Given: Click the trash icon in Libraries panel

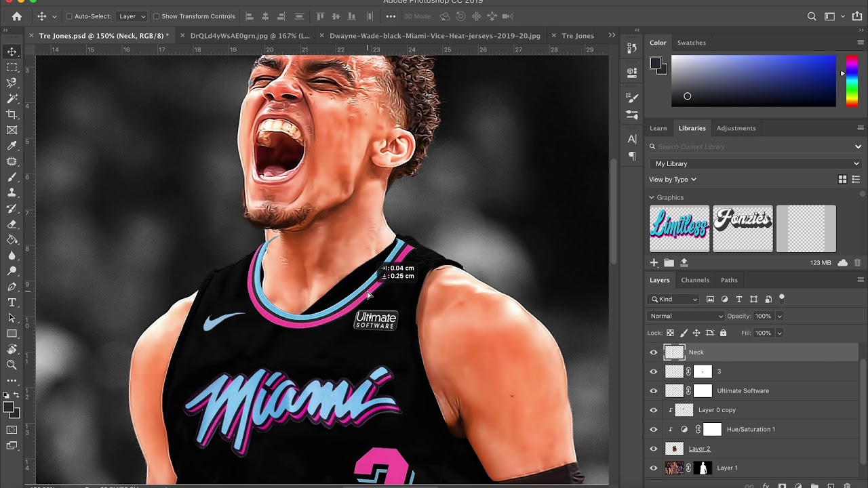Looking at the screenshot, I should [857, 262].
